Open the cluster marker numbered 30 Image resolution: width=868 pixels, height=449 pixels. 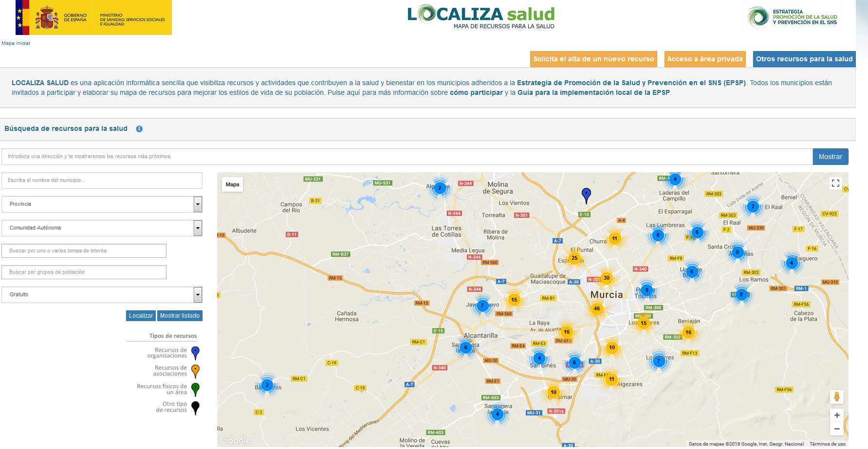[607, 278]
